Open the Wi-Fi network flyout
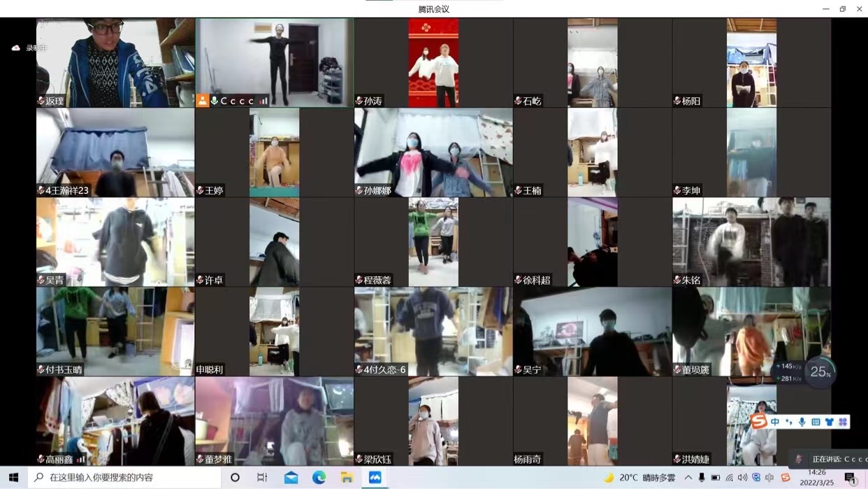 coord(729,478)
